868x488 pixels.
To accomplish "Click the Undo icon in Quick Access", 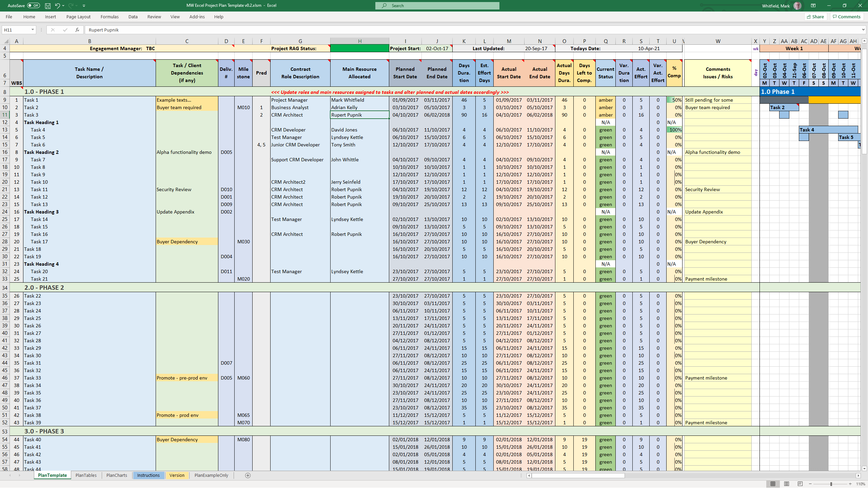I will point(57,5).
